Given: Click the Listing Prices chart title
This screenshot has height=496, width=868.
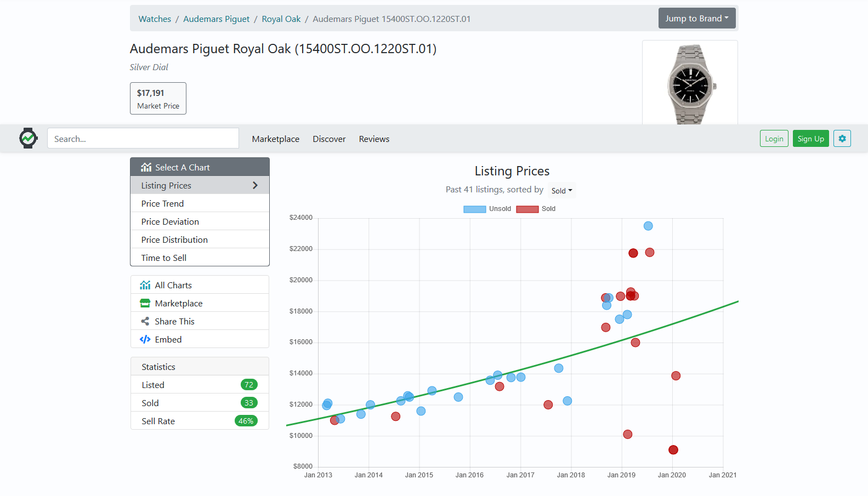Looking at the screenshot, I should [512, 171].
